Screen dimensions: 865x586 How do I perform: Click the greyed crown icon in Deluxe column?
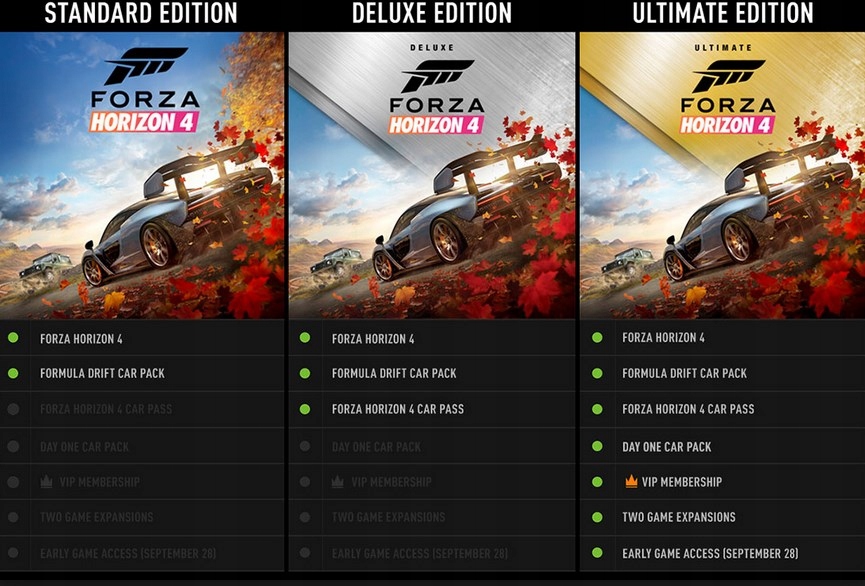(x=338, y=481)
